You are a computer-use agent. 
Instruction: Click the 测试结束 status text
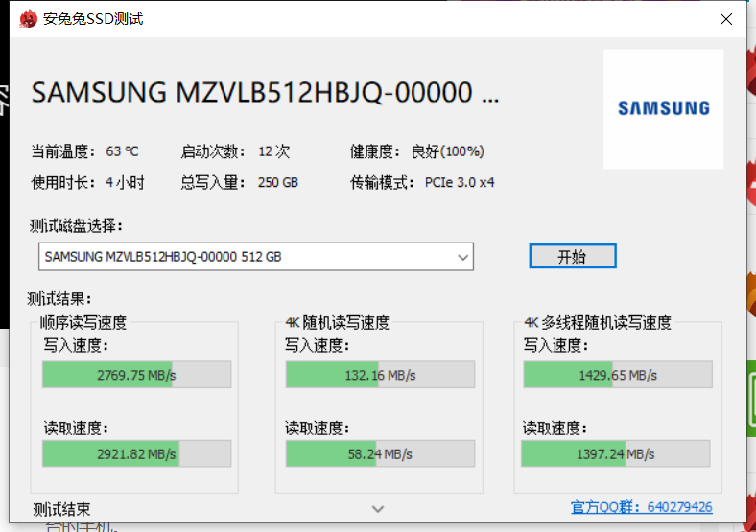(61, 508)
